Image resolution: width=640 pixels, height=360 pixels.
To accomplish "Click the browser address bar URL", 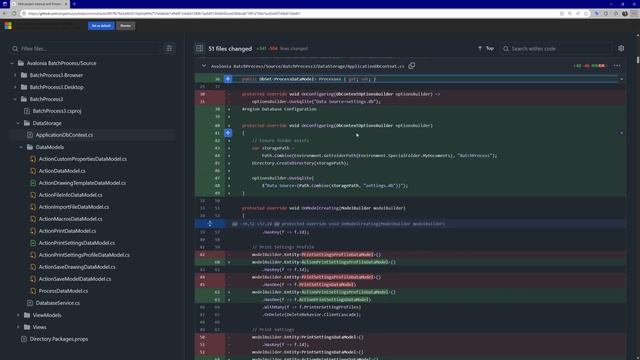I will [164, 13].
